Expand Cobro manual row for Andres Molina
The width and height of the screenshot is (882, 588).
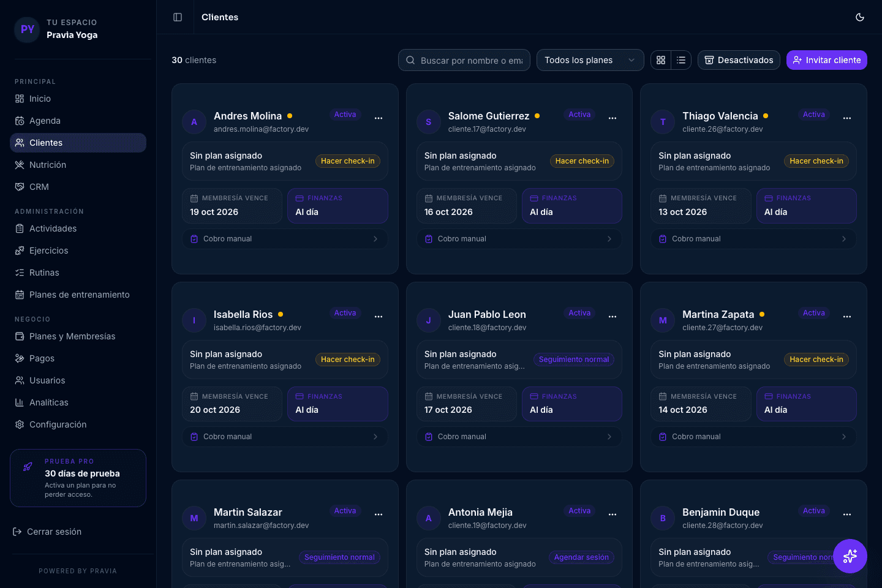pos(285,239)
